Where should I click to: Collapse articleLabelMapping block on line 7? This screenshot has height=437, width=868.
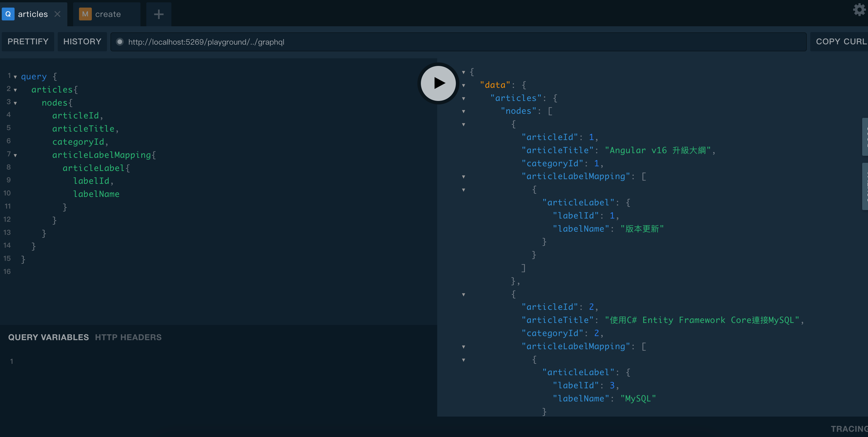coord(15,155)
